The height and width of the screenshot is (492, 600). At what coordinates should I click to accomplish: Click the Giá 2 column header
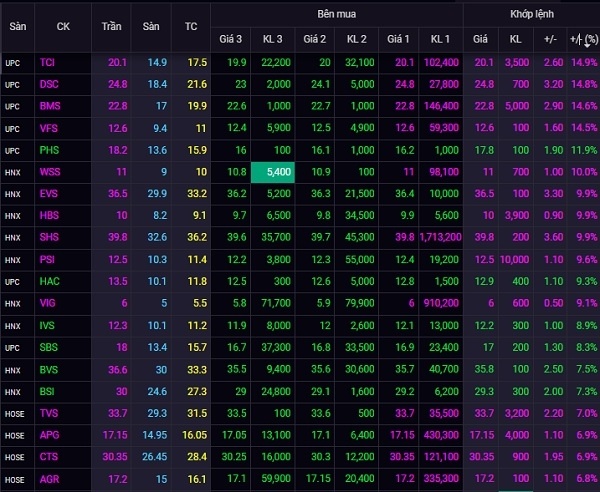pyautogui.click(x=315, y=39)
